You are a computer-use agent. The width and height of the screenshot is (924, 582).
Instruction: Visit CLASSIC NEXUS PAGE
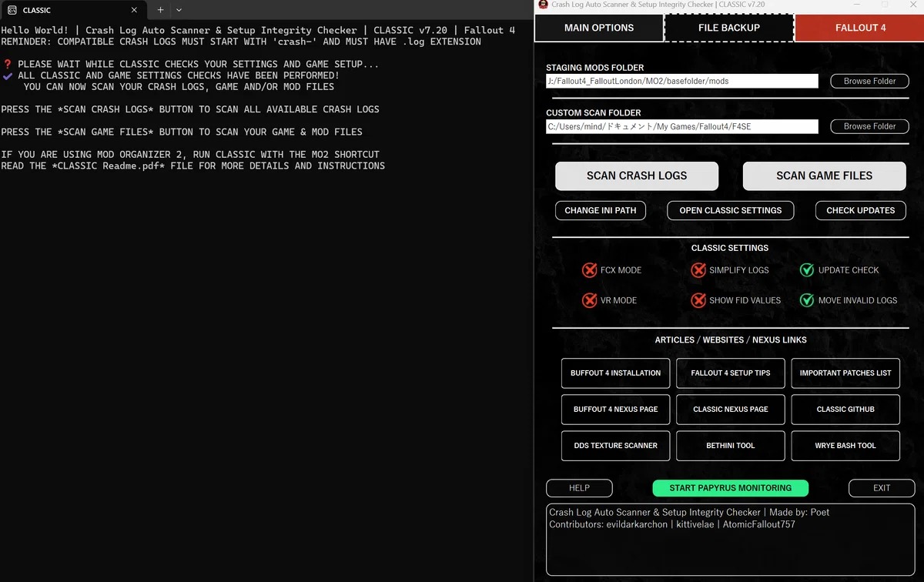click(731, 410)
